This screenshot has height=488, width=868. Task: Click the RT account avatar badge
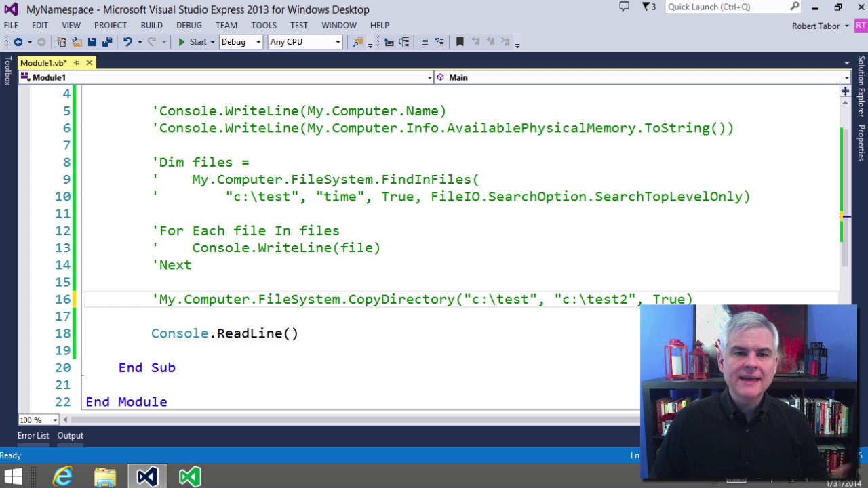point(860,26)
